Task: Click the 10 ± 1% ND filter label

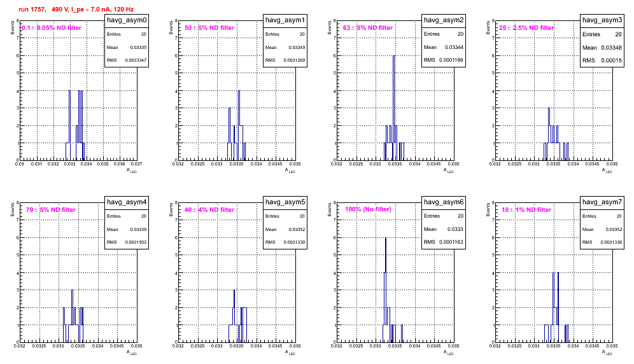Action: click(x=526, y=210)
